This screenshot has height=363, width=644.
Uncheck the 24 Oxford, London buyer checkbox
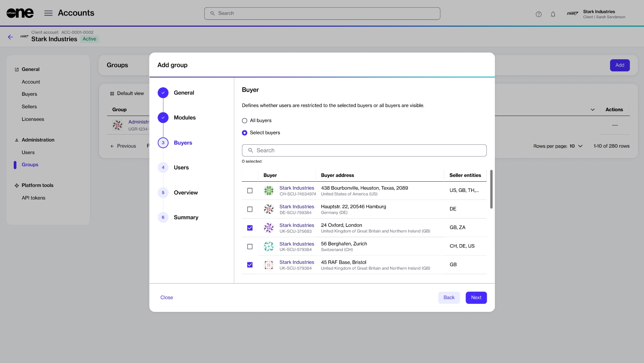250,228
